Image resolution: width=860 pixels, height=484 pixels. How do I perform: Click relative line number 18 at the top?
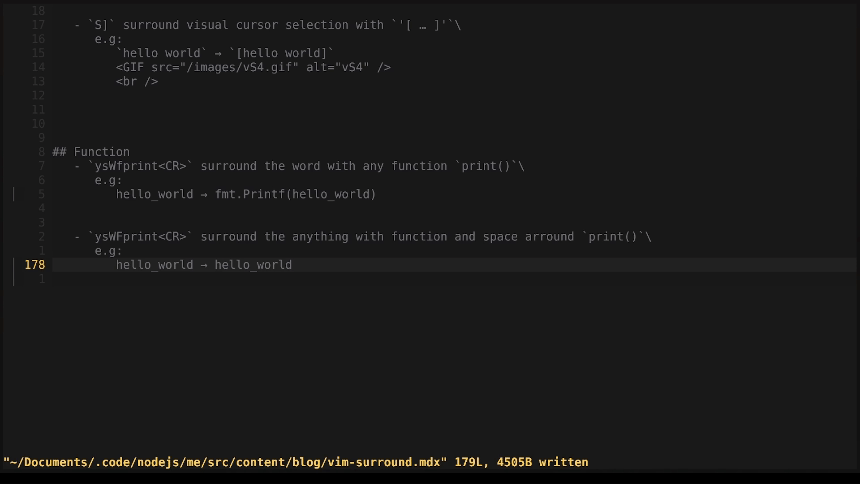(x=38, y=11)
